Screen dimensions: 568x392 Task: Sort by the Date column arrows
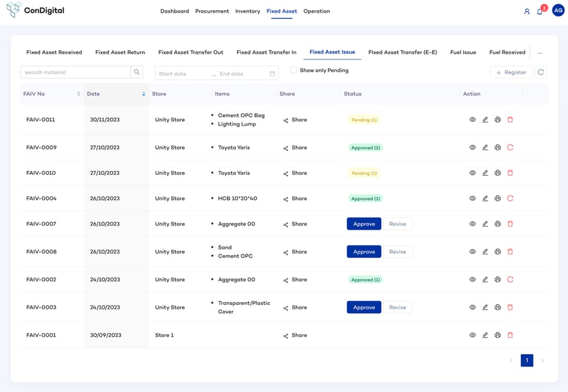tap(144, 94)
